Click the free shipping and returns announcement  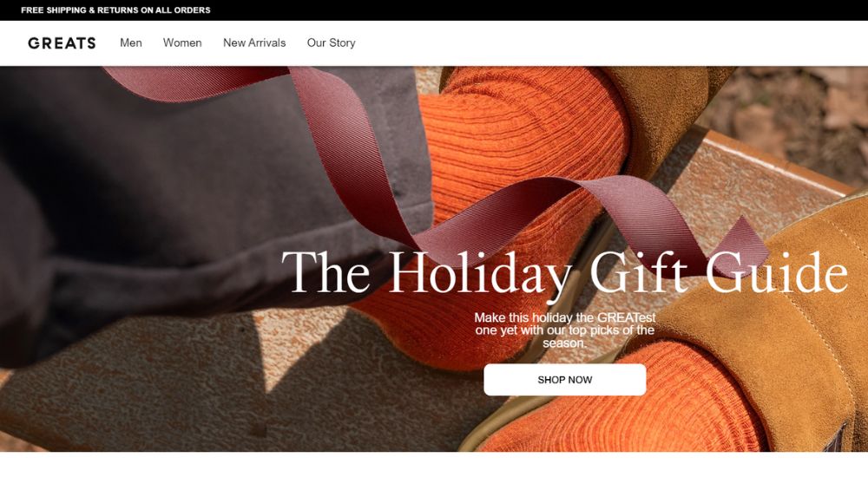pyautogui.click(x=115, y=10)
